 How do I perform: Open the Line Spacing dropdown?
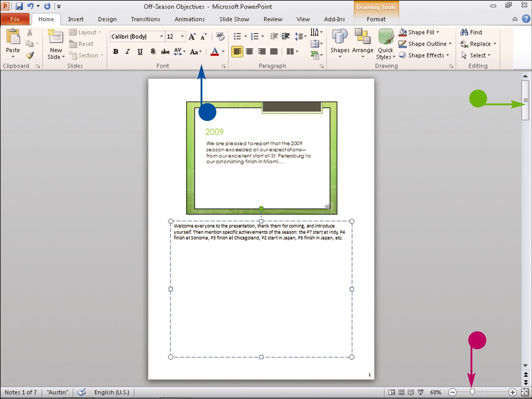pyautogui.click(x=301, y=37)
